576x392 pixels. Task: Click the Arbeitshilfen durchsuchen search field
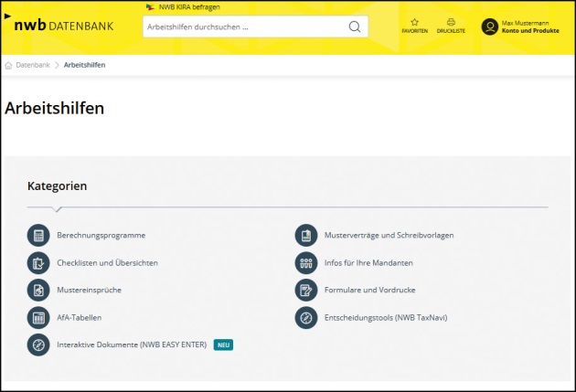pos(242,26)
